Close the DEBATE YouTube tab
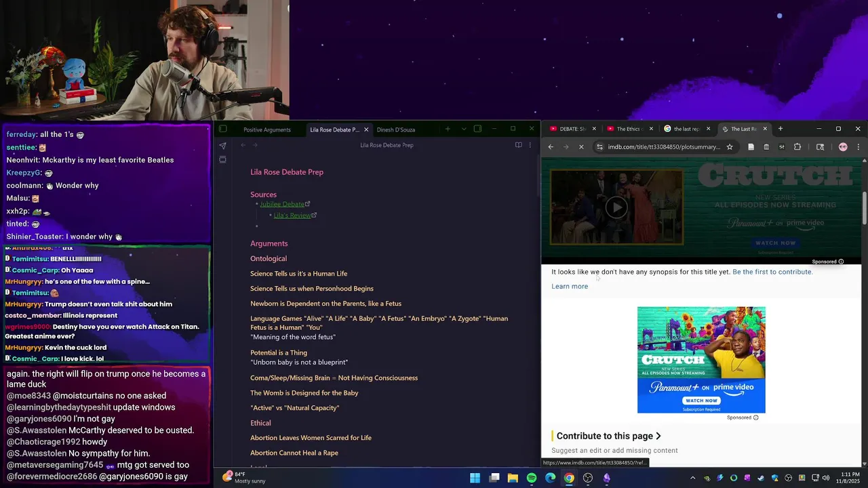 click(594, 129)
